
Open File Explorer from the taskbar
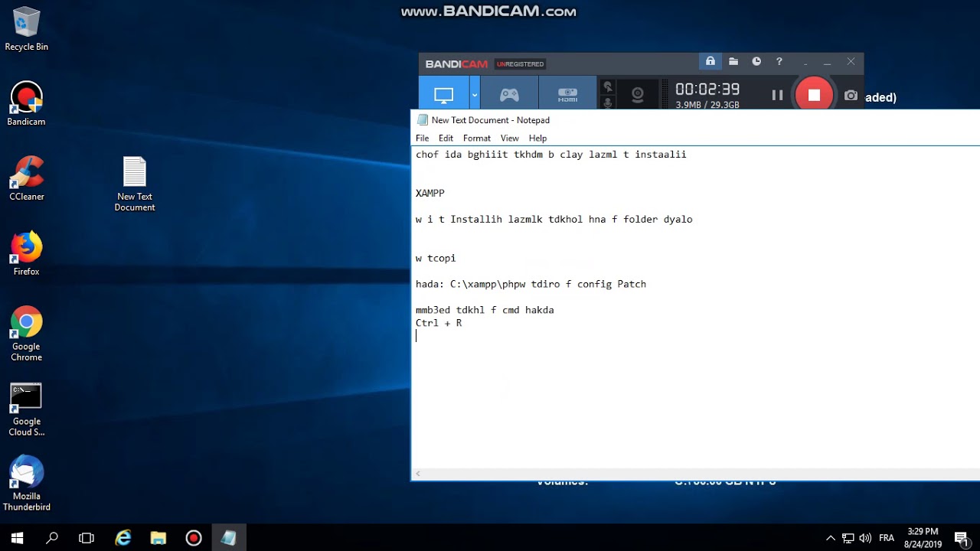click(x=158, y=538)
